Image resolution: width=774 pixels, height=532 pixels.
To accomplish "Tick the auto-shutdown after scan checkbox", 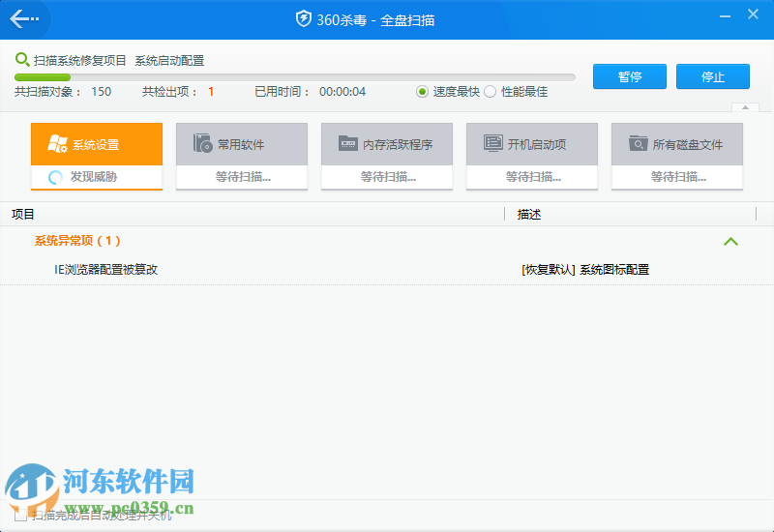I will (20, 516).
